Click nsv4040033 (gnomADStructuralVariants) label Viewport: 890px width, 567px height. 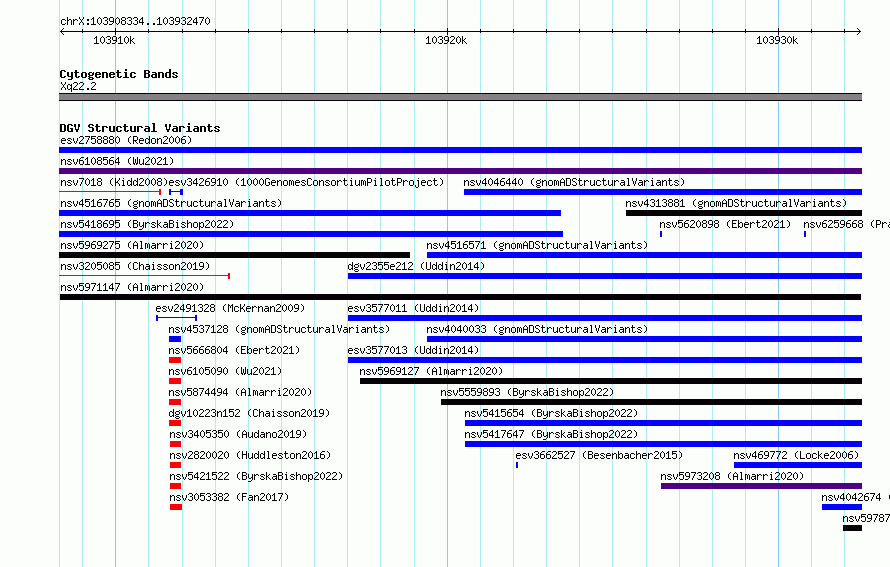pos(537,329)
